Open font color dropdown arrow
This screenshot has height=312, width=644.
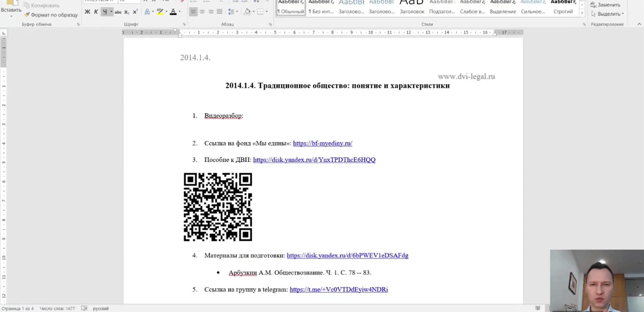point(179,12)
